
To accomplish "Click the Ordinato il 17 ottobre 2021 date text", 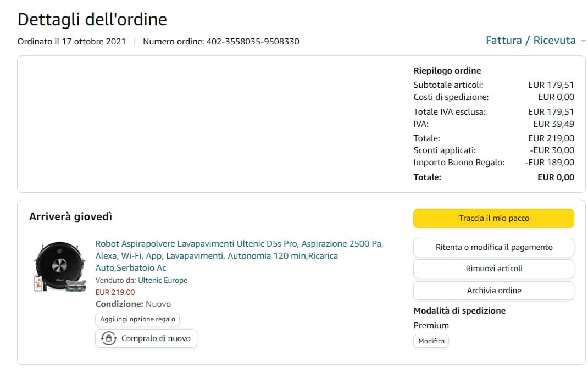I will pyautogui.click(x=71, y=42).
